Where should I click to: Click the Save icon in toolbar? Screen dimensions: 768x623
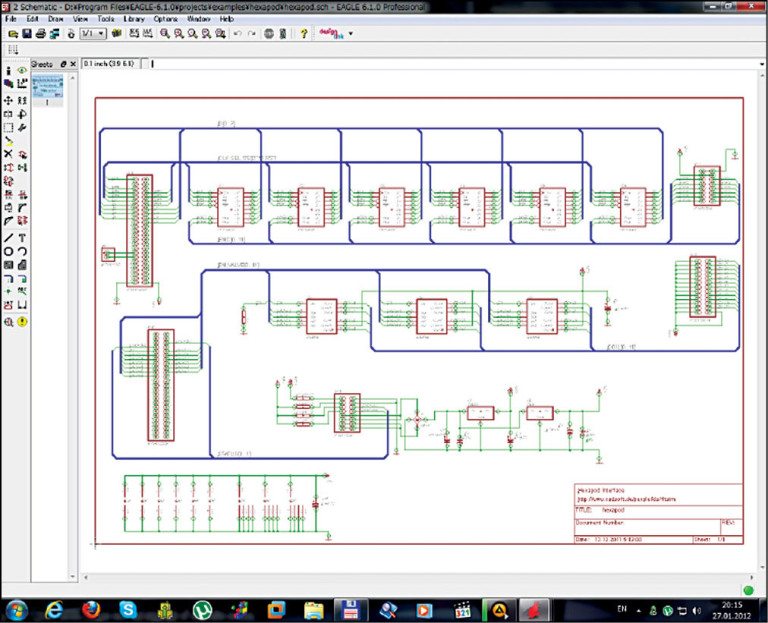(25, 33)
